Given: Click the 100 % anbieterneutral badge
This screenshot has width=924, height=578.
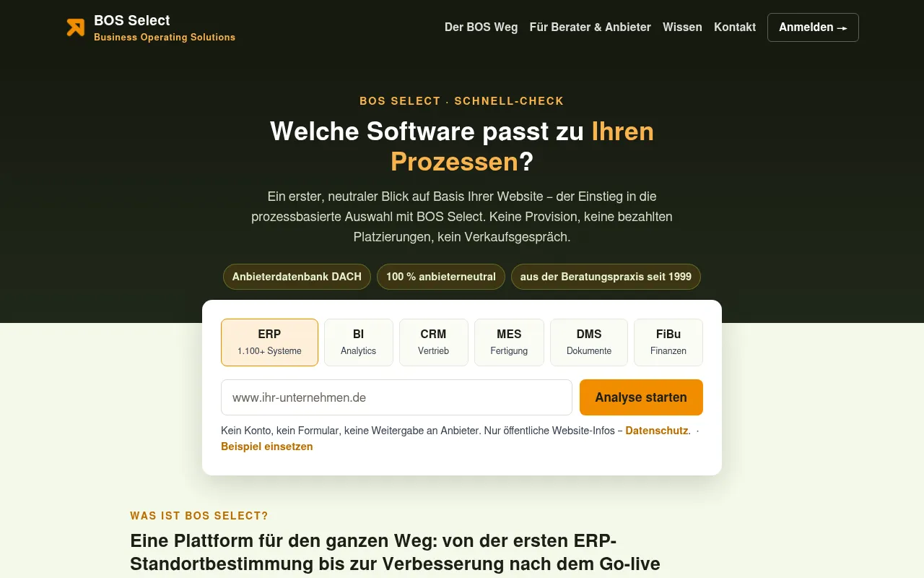Looking at the screenshot, I should (x=441, y=277).
